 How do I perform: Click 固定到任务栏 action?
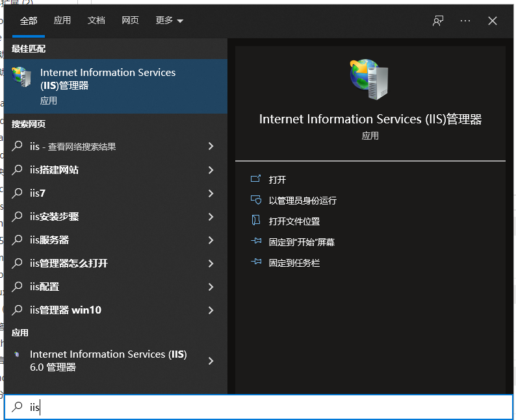click(x=294, y=263)
